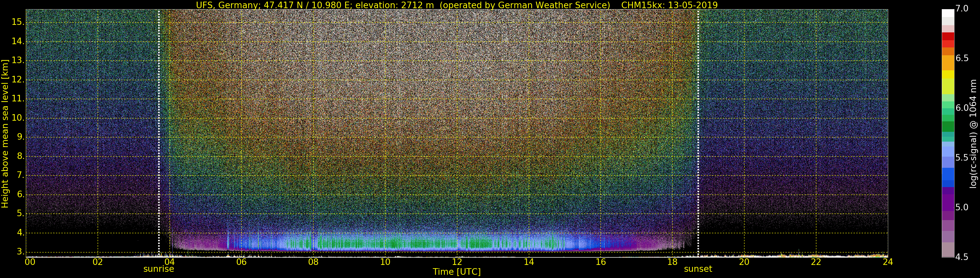
Task: Pick the dark green band in the colorbar
Action: coord(948,127)
